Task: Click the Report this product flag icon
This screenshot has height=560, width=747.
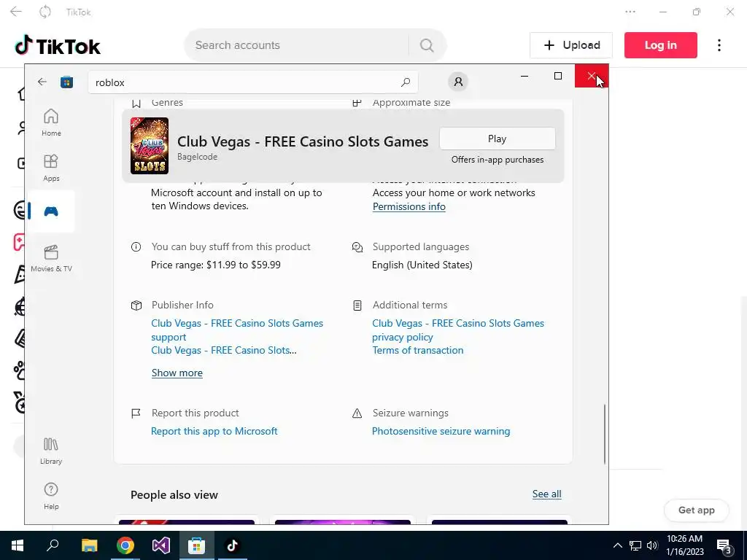Action: 136,413
